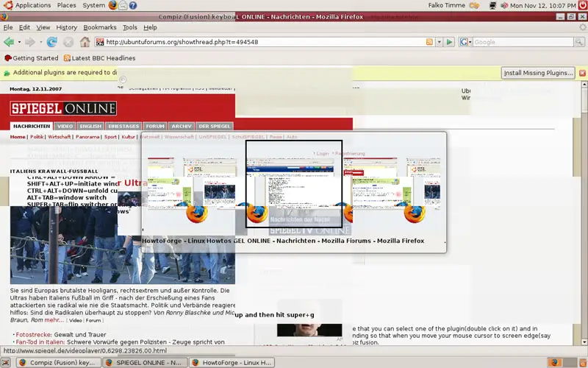Open the Forward button history dropdown arrow
Image resolution: width=588 pixels, height=368 pixels.
click(40, 42)
